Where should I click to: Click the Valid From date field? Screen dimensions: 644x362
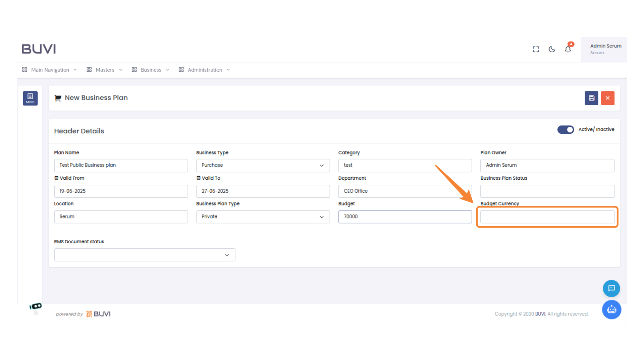point(121,191)
